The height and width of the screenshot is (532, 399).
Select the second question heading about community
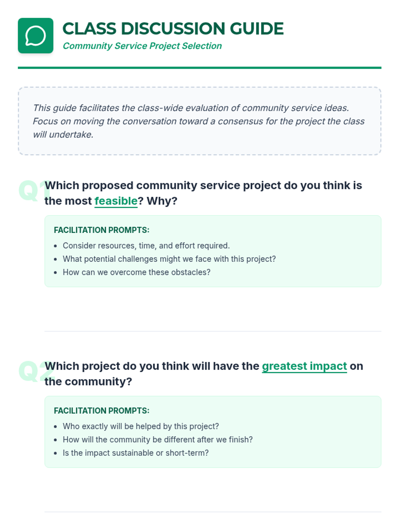[204, 373]
